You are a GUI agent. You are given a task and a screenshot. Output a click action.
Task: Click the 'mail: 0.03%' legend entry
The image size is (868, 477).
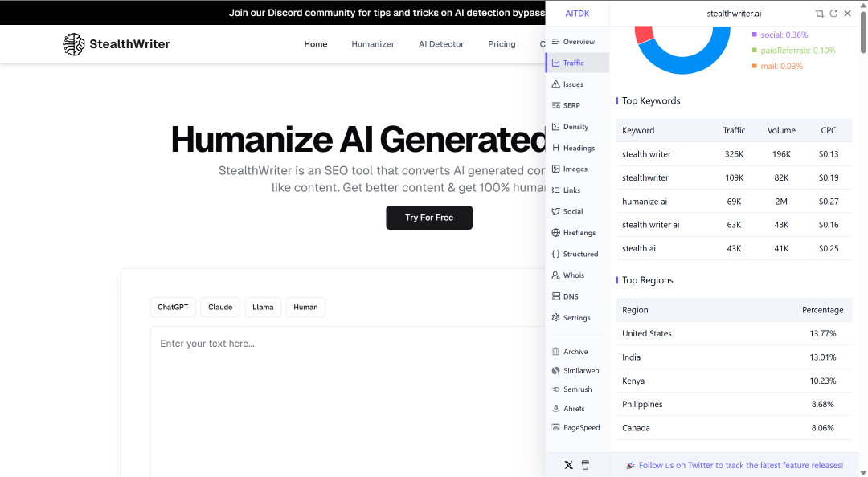(777, 66)
